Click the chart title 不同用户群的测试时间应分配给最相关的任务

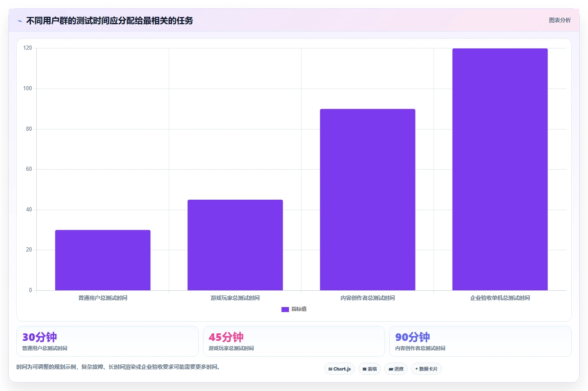click(x=109, y=21)
